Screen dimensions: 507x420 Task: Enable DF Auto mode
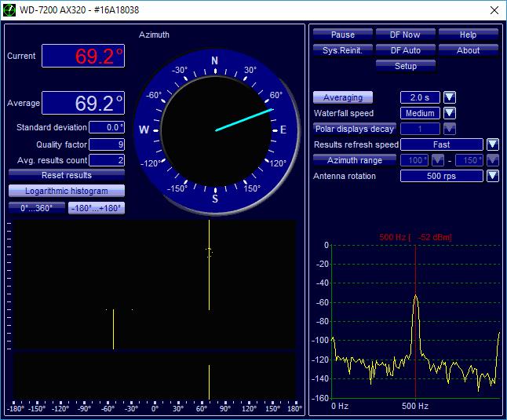coord(405,50)
